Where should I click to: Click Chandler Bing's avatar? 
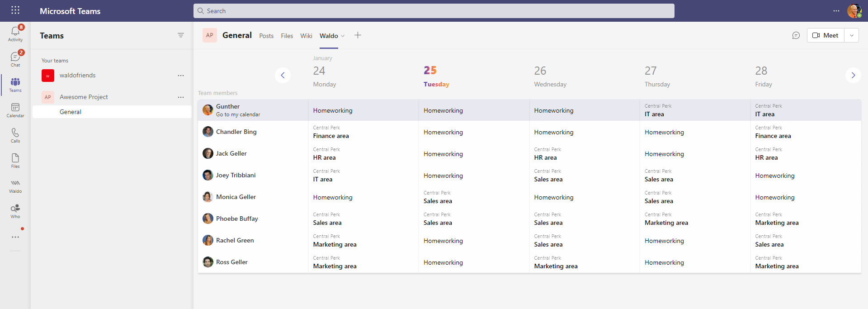coord(208,132)
